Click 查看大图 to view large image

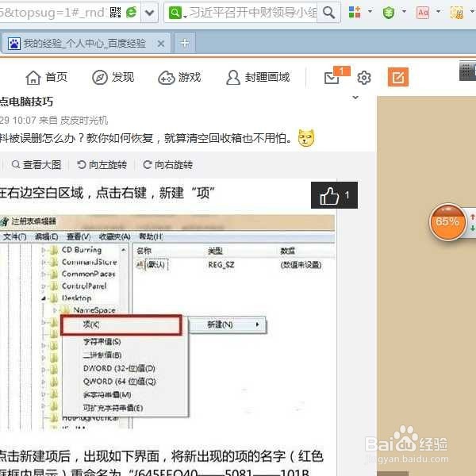tap(36, 165)
